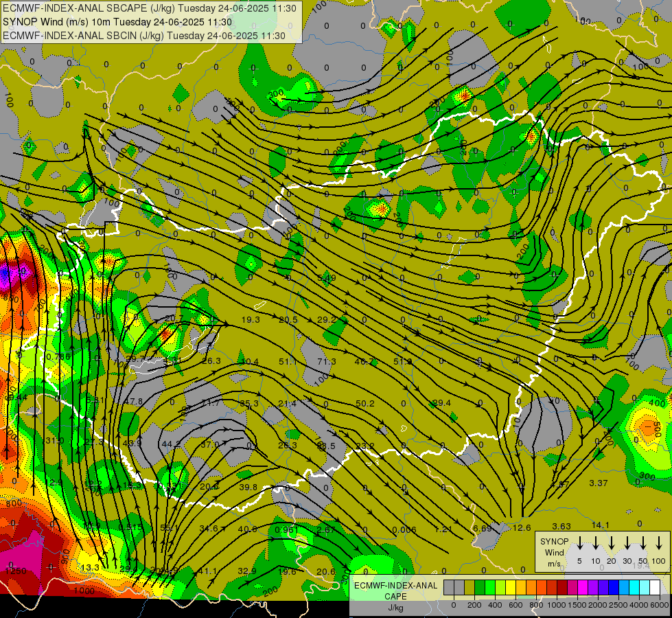The height and width of the screenshot is (618, 672).
Task: Click the 4000 tick label in CAPE legend
Action: click(639, 605)
